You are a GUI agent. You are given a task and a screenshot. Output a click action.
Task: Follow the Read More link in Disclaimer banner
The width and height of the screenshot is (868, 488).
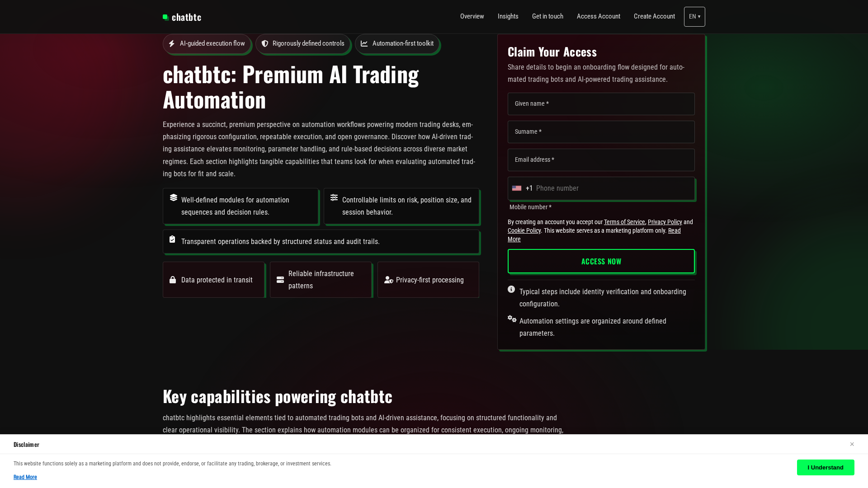(x=25, y=477)
